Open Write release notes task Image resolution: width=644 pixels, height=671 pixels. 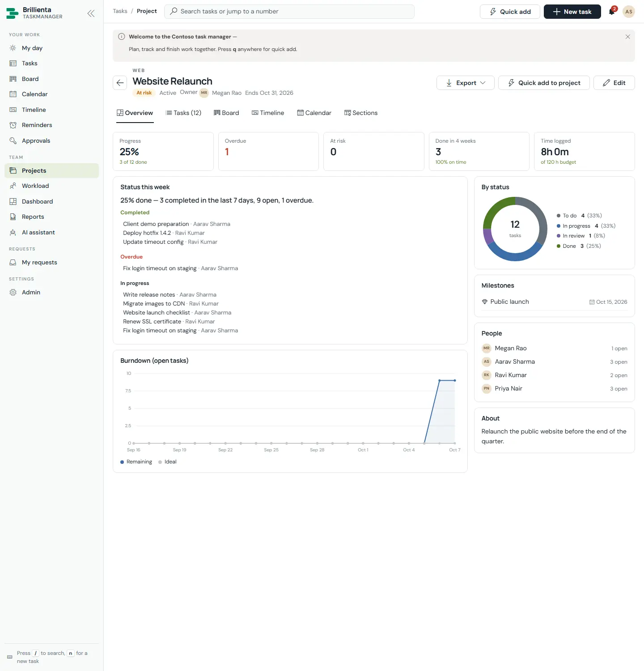click(x=149, y=295)
